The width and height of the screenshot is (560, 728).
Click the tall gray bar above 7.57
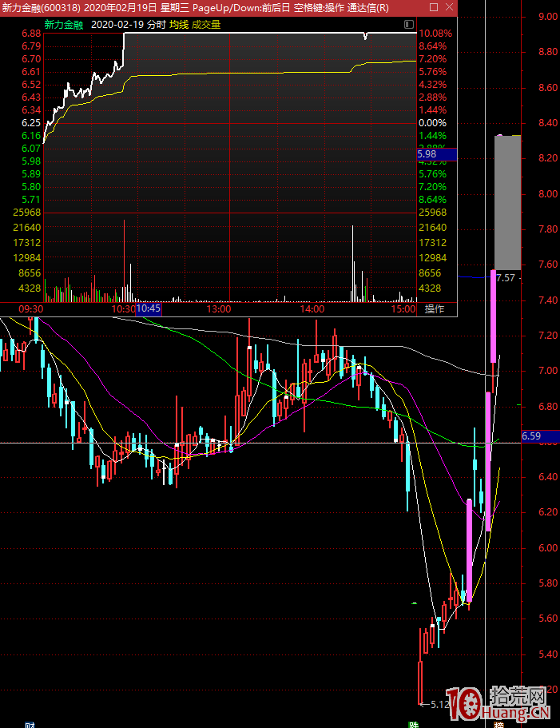click(507, 202)
